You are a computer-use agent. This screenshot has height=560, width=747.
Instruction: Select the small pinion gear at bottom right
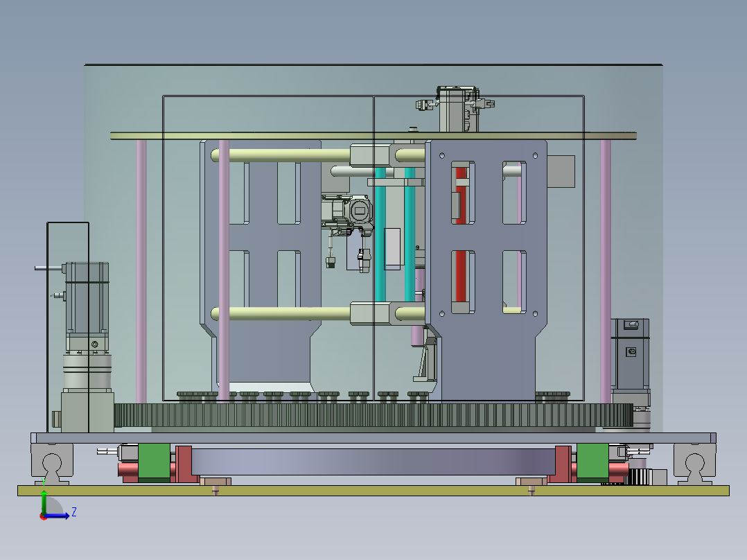click(640, 476)
